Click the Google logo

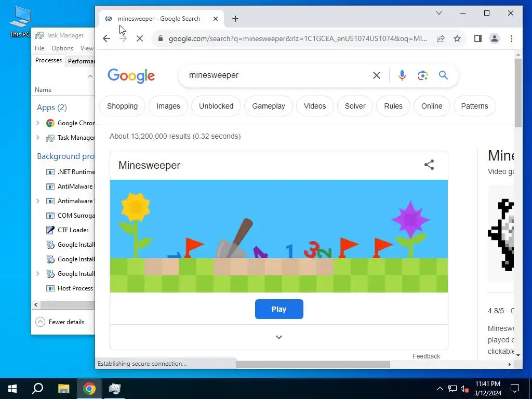coord(131,76)
